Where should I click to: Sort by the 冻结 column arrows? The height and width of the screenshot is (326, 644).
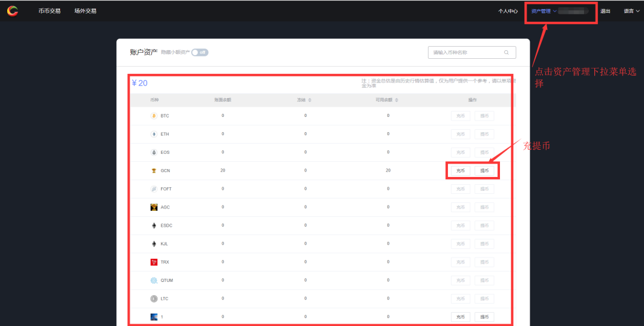pos(310,99)
